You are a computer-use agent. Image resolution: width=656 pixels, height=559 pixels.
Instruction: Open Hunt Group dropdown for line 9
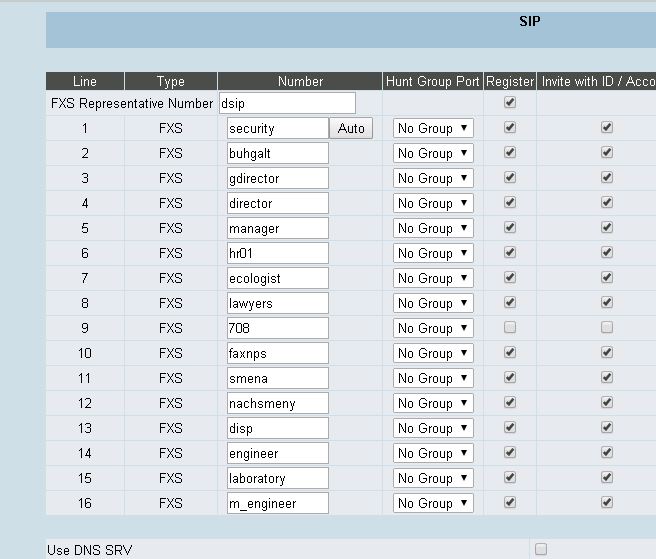[432, 328]
